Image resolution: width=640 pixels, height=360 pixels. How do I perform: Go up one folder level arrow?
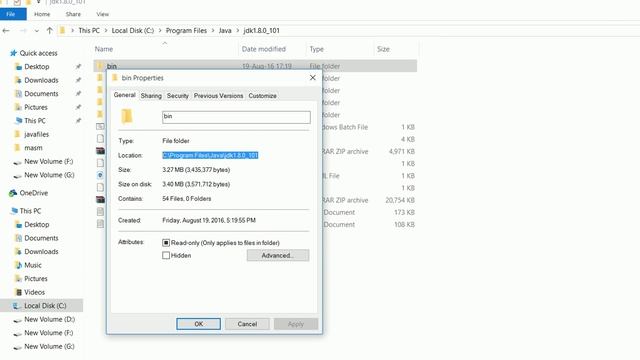pyautogui.click(x=49, y=31)
